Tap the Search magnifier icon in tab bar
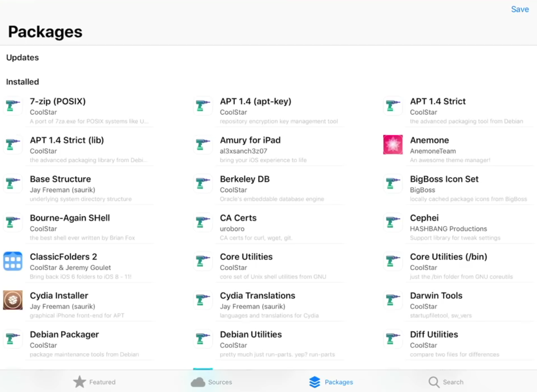 433,382
